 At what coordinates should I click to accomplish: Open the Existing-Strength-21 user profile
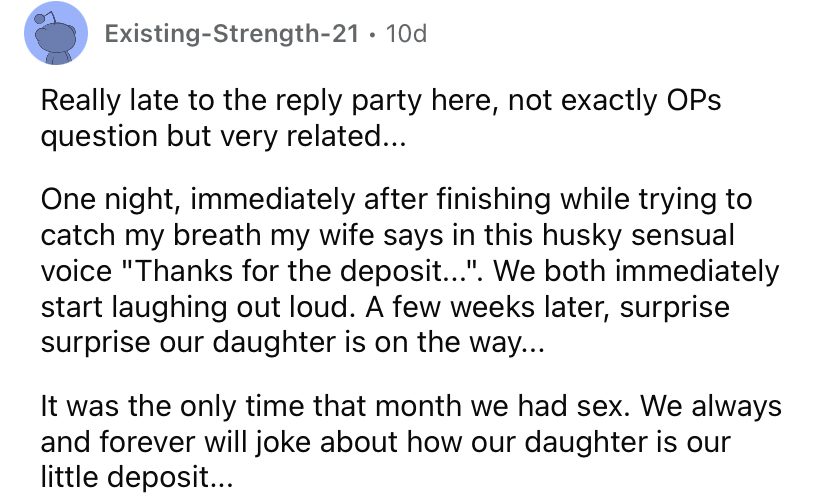(232, 34)
